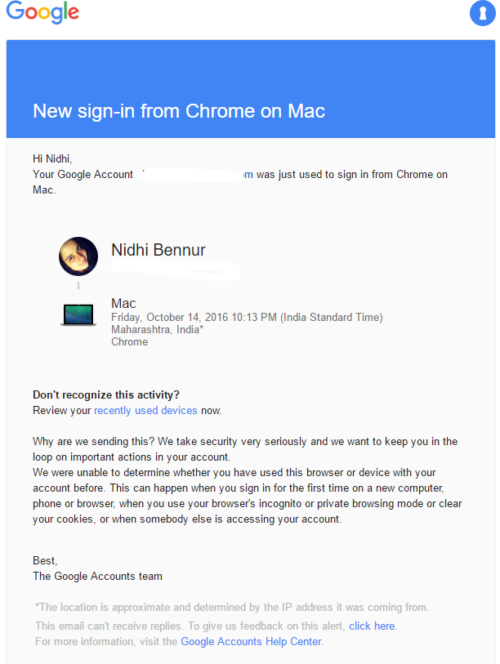Click the 'Mac' device name label
The image size is (500, 664).
coord(123,303)
